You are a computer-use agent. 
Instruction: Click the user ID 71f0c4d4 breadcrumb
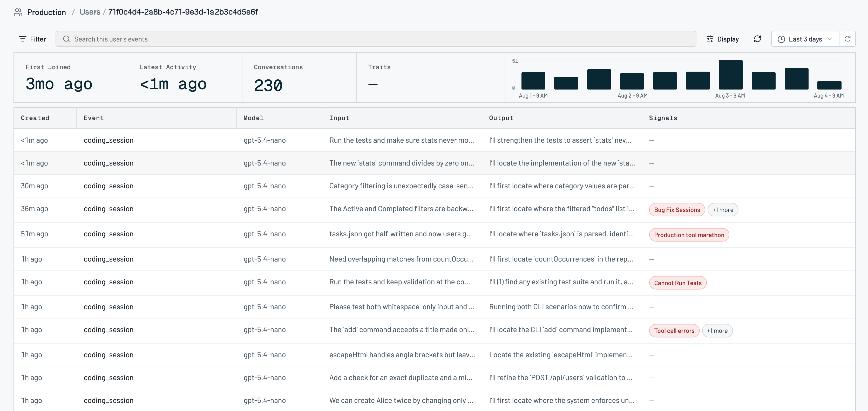point(183,12)
